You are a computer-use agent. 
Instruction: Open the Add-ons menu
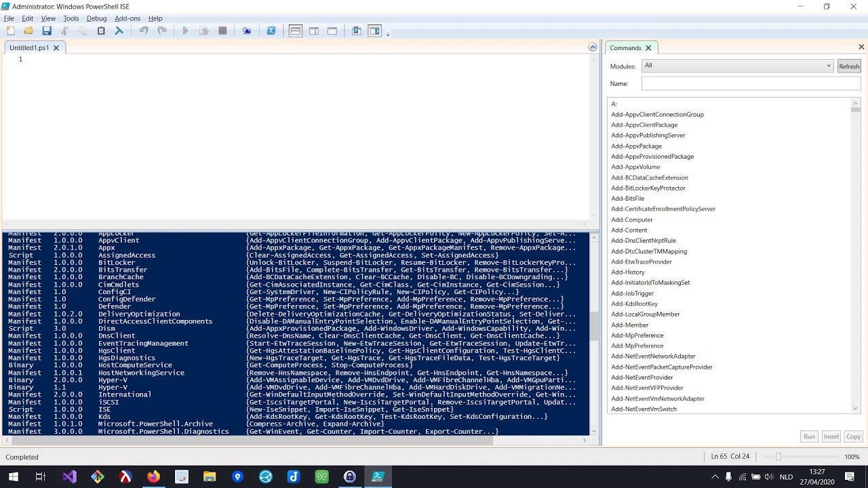pos(127,18)
